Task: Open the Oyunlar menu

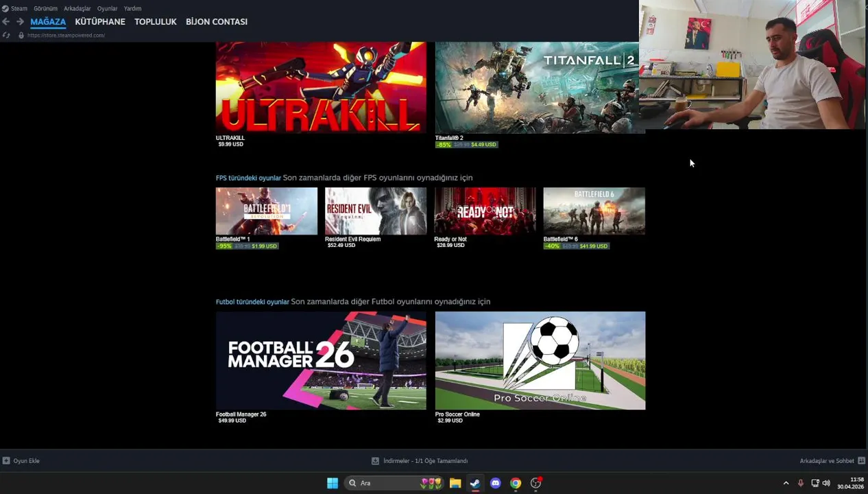Action: point(107,8)
